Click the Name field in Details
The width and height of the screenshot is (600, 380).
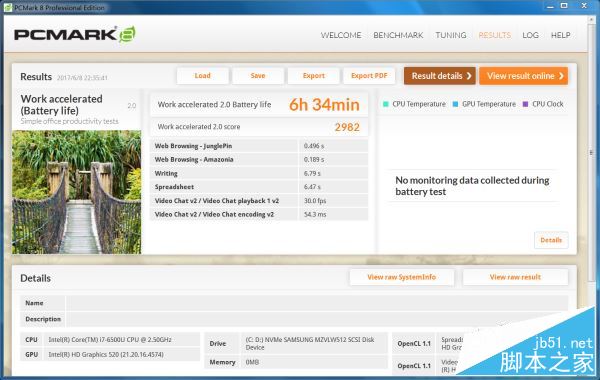(317, 303)
